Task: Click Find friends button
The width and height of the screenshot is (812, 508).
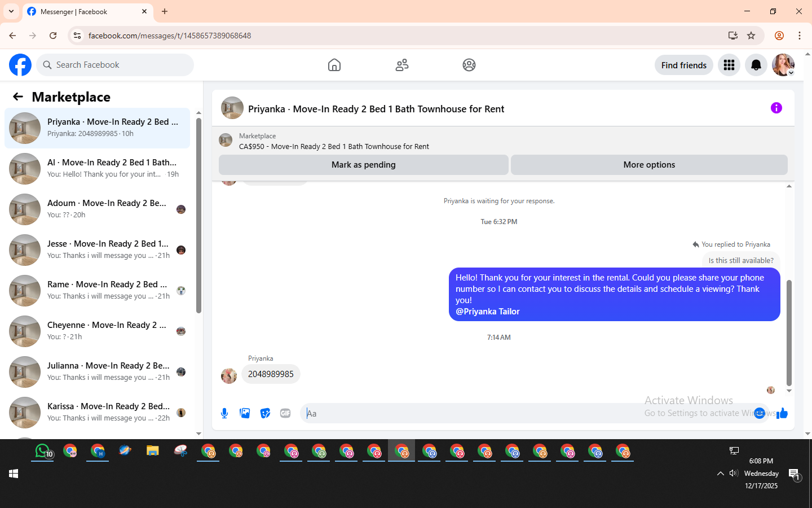Action: pos(684,65)
